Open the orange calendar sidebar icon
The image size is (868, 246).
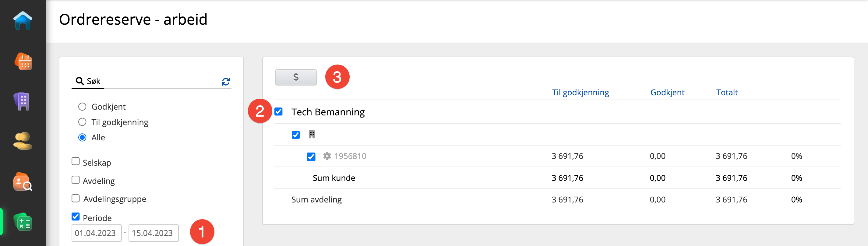coord(23,62)
